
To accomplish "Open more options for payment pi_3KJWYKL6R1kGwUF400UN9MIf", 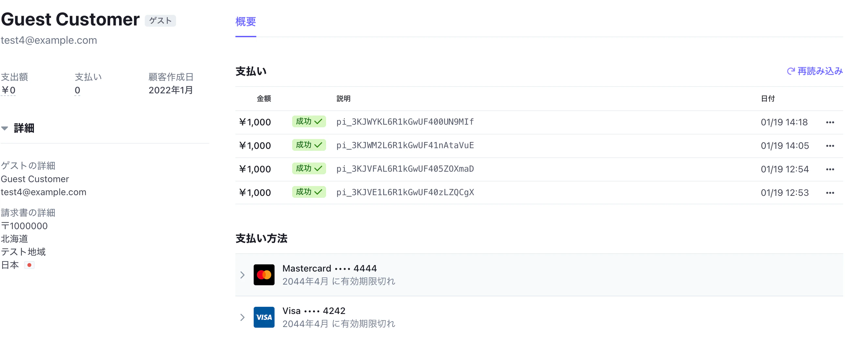I will (830, 122).
